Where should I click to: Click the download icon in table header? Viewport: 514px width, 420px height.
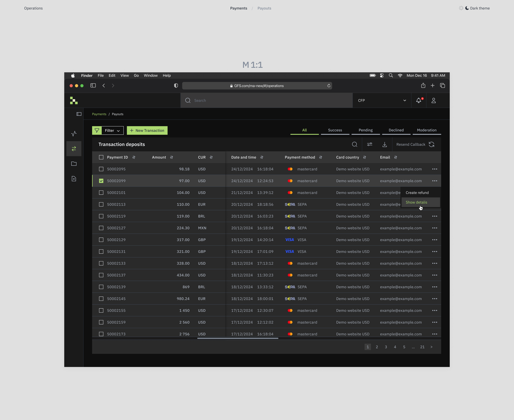384,145
